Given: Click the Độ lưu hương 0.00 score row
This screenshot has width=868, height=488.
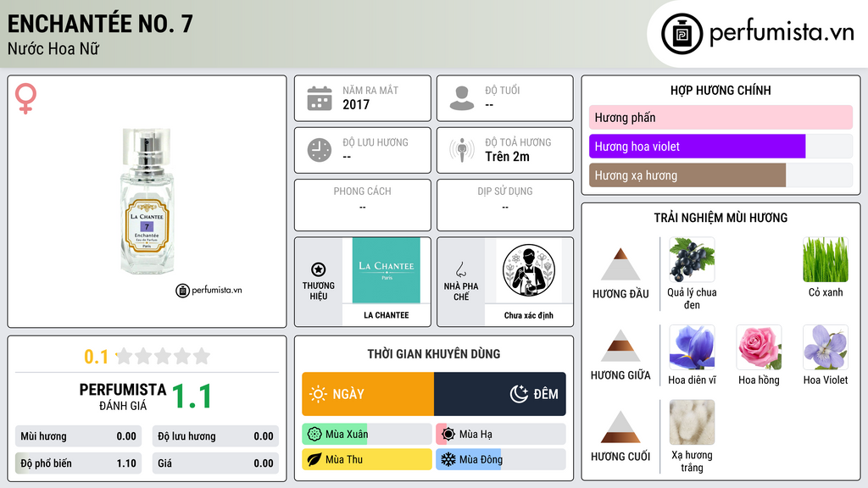Looking at the screenshot, I should 215,436.
